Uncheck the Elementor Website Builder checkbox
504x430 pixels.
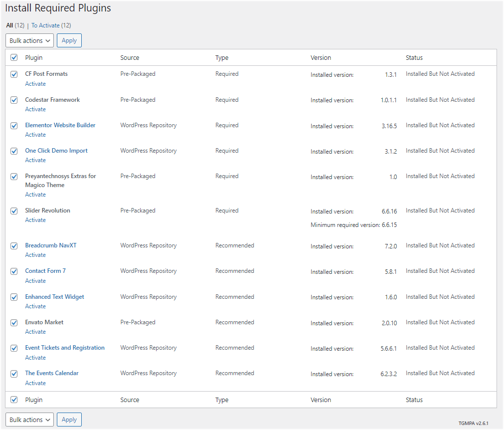(x=14, y=125)
